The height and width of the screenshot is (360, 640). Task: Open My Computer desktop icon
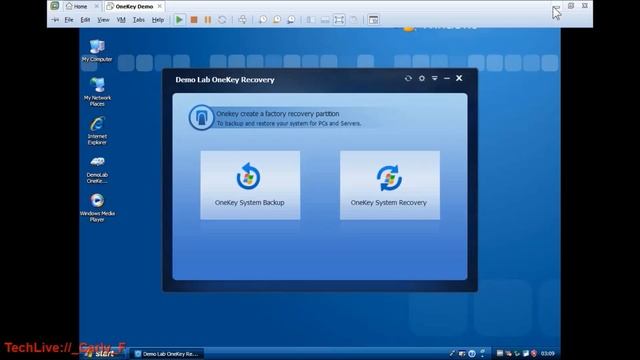pyautogui.click(x=97, y=51)
